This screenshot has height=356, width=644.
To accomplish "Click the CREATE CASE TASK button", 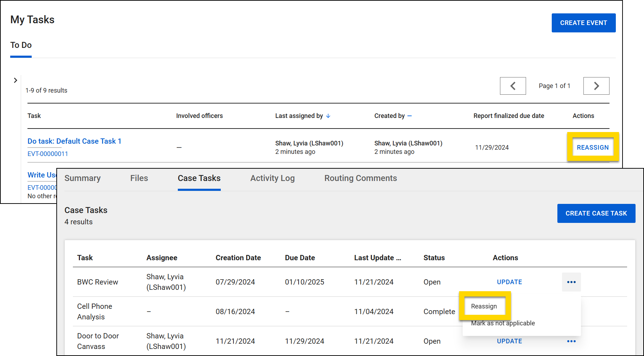I will pos(596,213).
